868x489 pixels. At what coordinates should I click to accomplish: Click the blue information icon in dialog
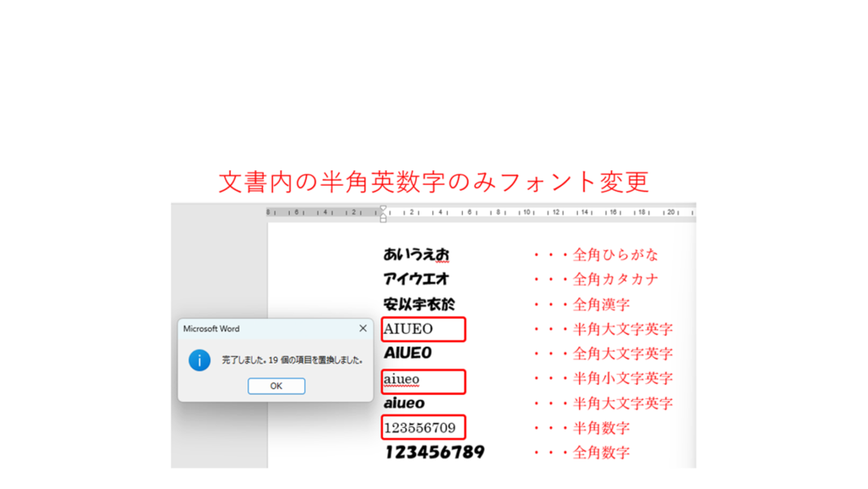(x=199, y=360)
